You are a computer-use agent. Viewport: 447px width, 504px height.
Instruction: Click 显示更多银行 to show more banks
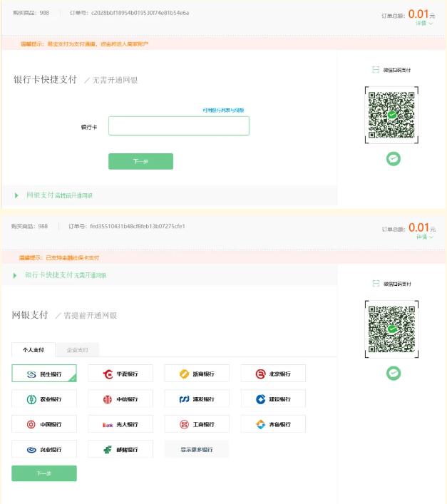[197, 450]
